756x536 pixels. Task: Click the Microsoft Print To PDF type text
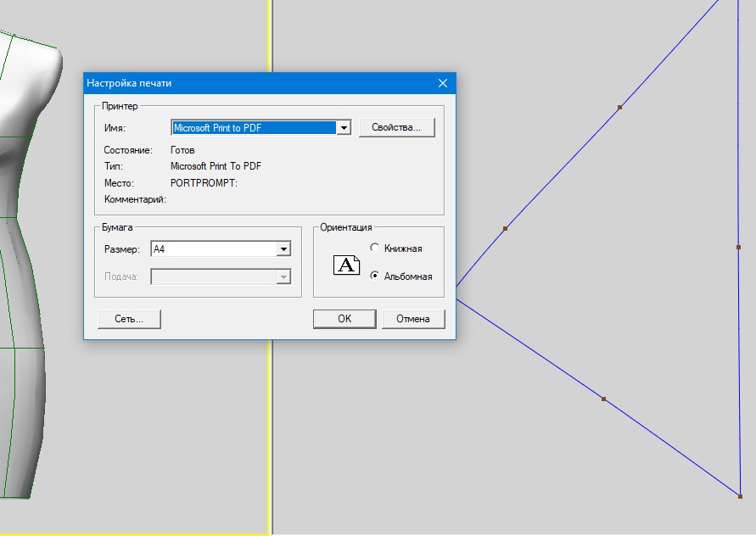(216, 166)
